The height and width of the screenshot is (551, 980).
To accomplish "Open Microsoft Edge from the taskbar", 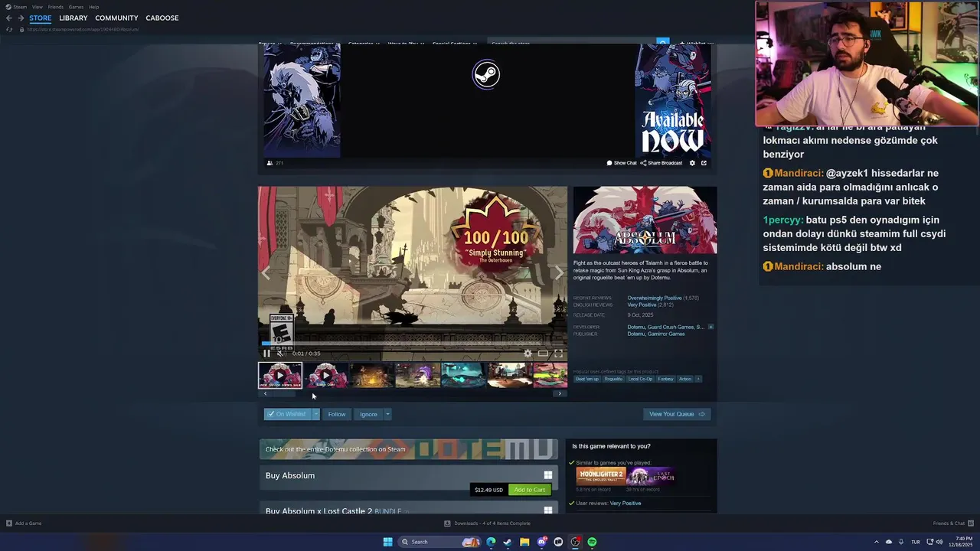I will click(491, 542).
